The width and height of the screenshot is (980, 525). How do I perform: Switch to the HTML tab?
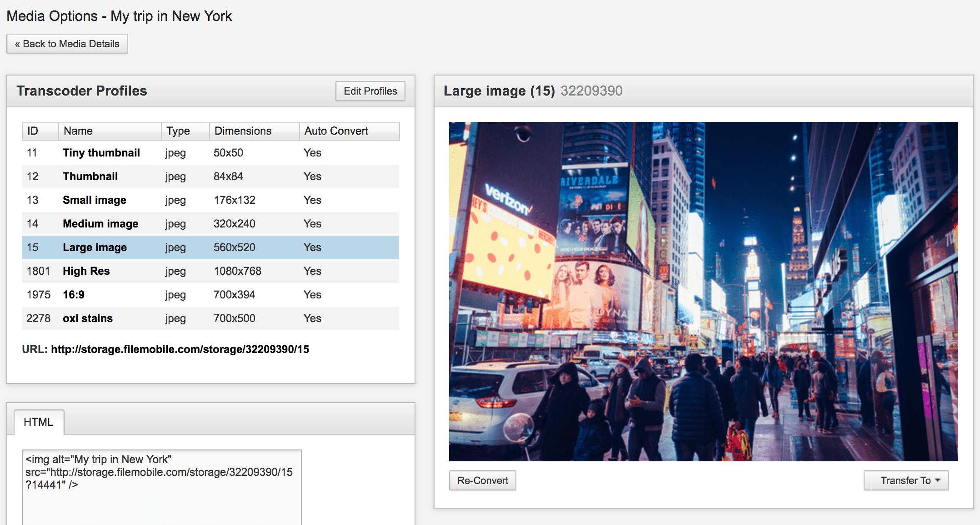pyautogui.click(x=39, y=422)
